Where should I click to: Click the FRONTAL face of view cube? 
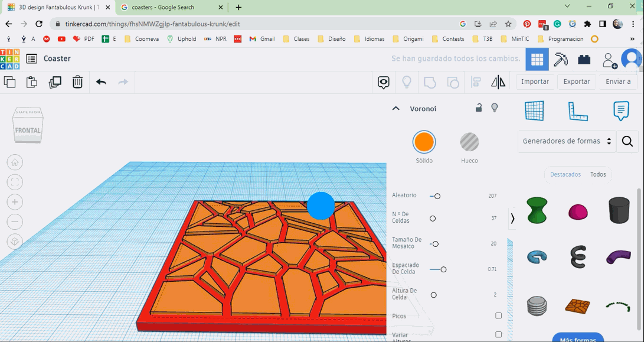(x=28, y=131)
